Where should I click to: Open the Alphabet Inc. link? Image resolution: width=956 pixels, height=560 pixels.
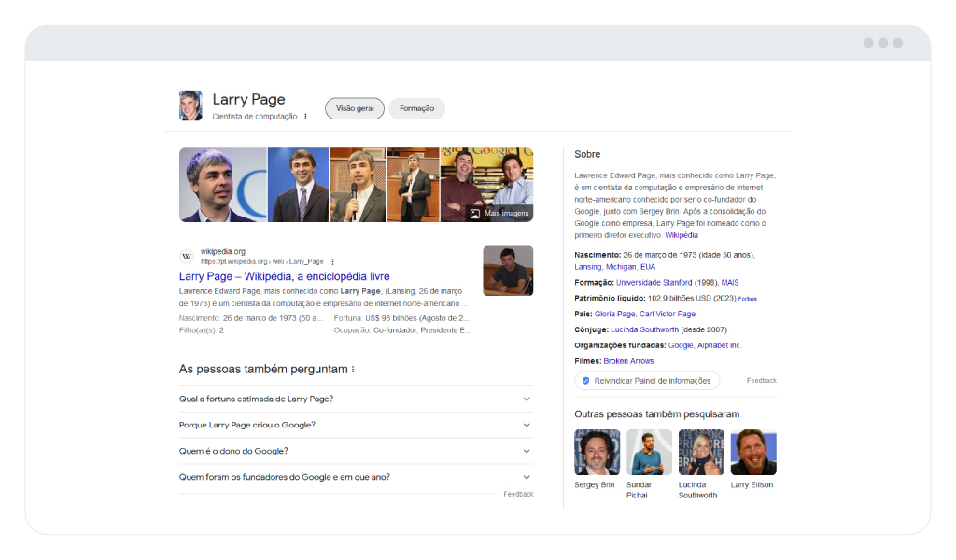pos(719,345)
